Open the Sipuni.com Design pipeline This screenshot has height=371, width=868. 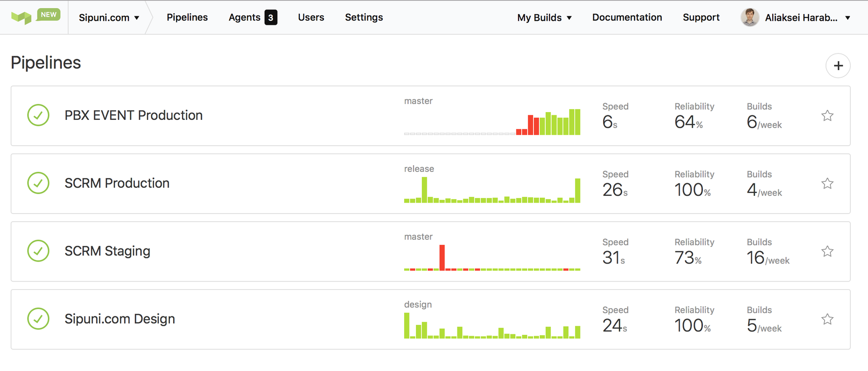click(x=120, y=319)
